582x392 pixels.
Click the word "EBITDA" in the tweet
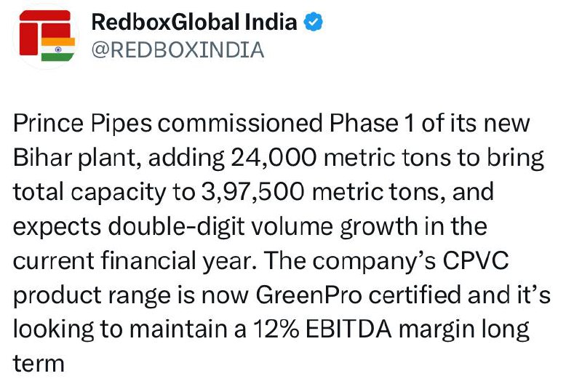[x=348, y=329]
